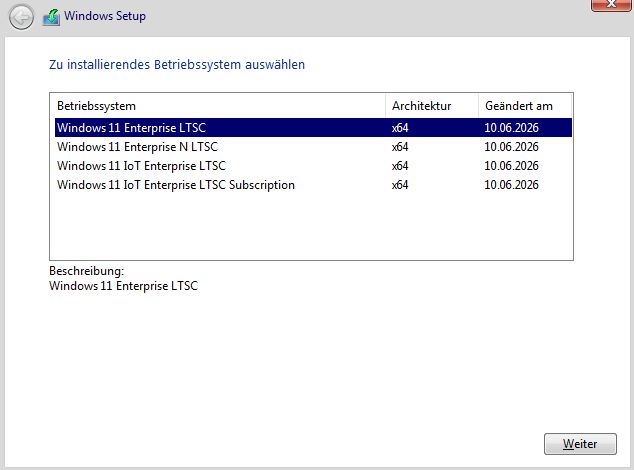
Task: Go back using the round arrow button
Action: pos(21,17)
